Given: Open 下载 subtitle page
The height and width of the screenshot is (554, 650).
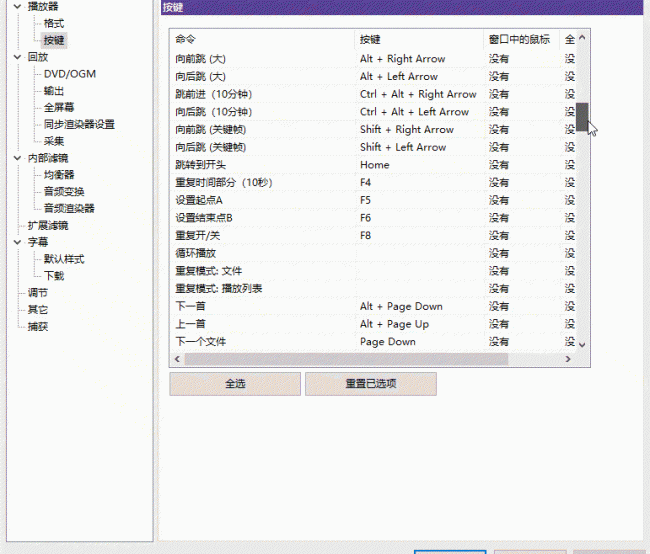Looking at the screenshot, I should [x=54, y=276].
